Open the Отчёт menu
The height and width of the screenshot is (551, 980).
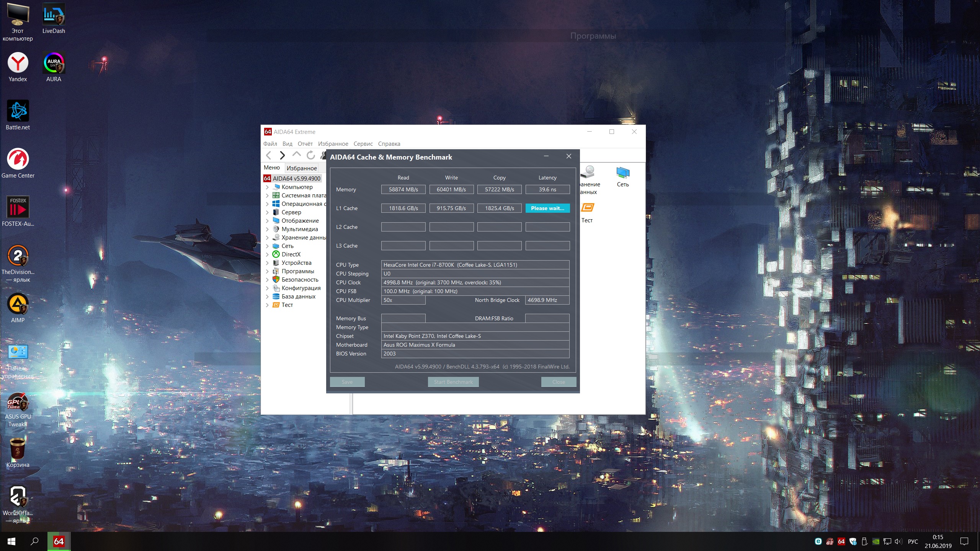pos(305,144)
